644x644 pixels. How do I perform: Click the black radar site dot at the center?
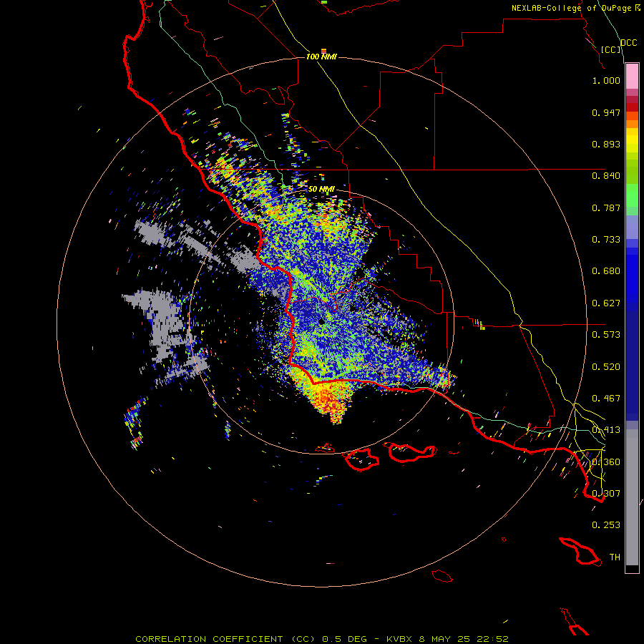pos(321,322)
